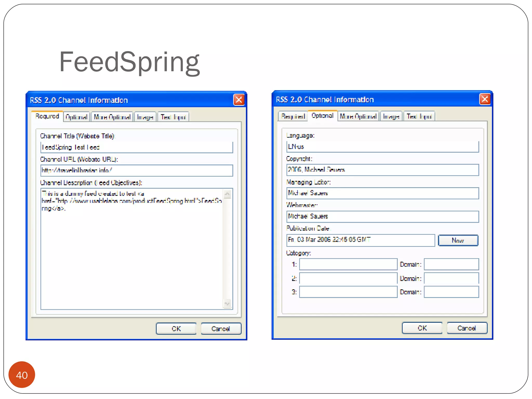Screen dimensions: 532x399
Task: Open the Optional tab in left dialog
Action: pos(76,117)
